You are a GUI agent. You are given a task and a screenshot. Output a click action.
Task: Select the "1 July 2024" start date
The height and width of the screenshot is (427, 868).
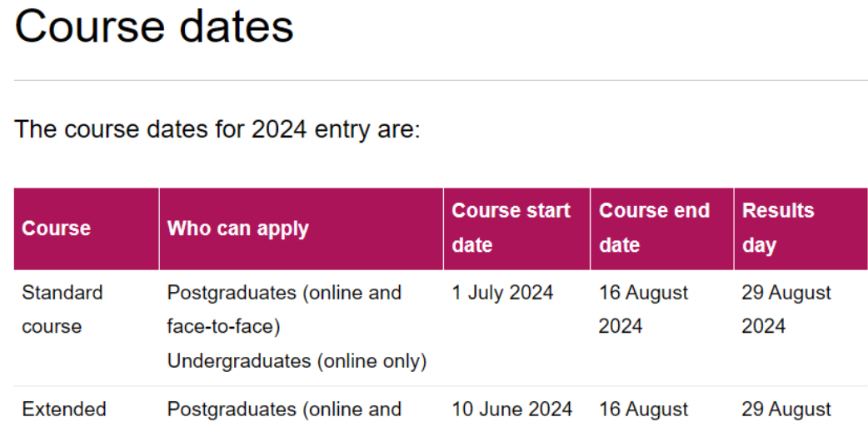[x=502, y=294]
